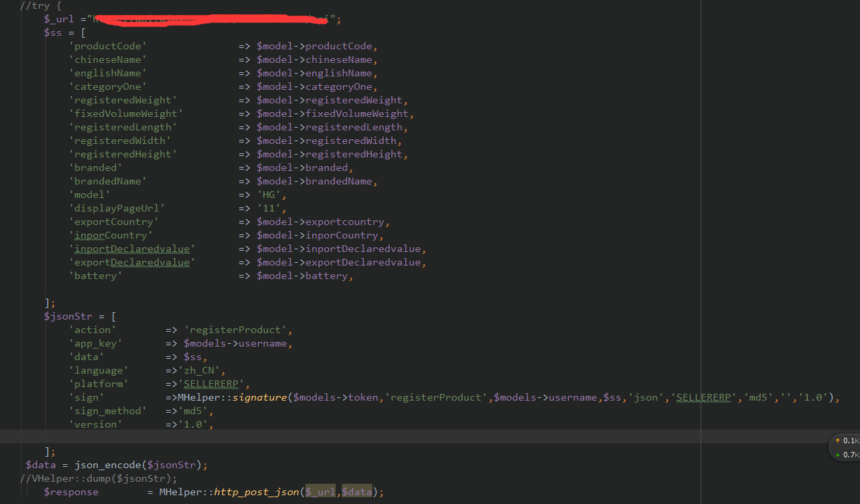Click the 'exportCountry' array key string
Viewport: 860px width, 504px height.
click(113, 222)
